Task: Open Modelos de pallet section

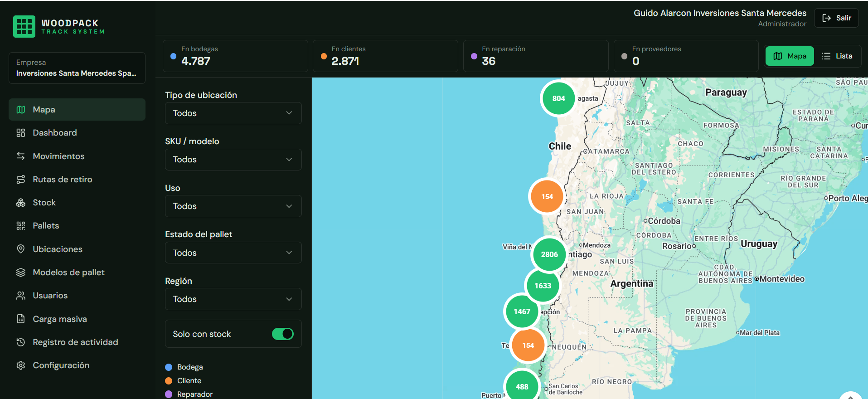Action: tap(77, 272)
